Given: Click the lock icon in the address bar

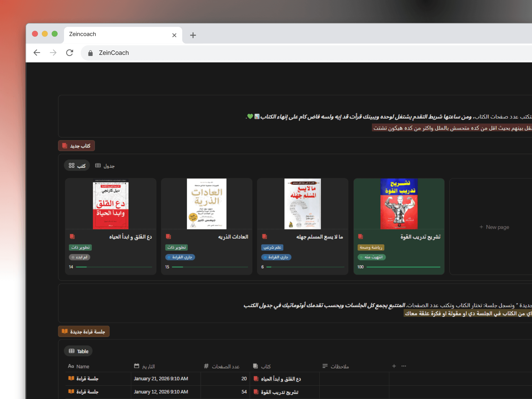Looking at the screenshot, I should click(x=90, y=53).
